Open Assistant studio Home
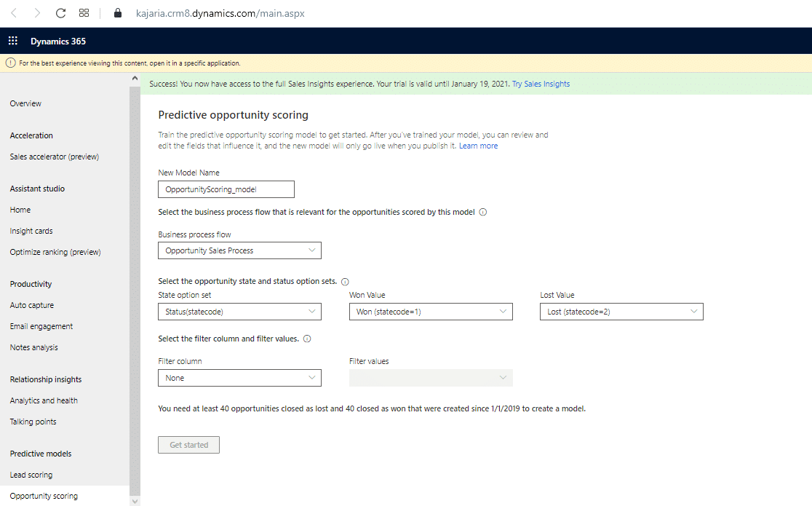The image size is (812, 506). (20, 210)
